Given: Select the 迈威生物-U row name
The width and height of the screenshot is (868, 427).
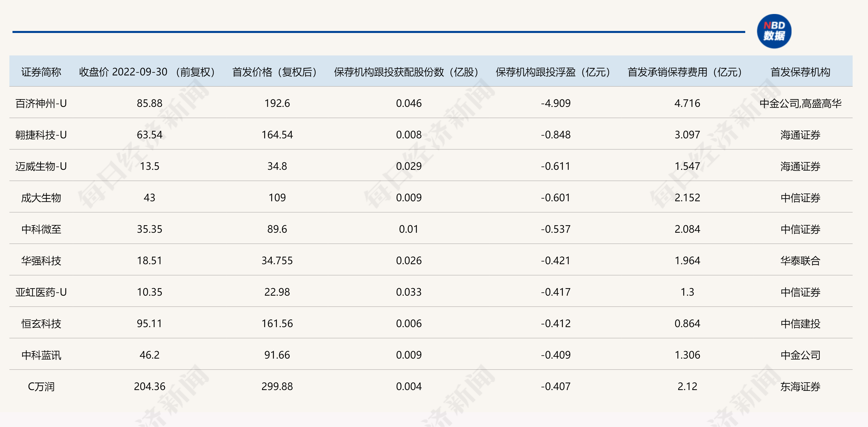Looking at the screenshot, I should coord(41,166).
